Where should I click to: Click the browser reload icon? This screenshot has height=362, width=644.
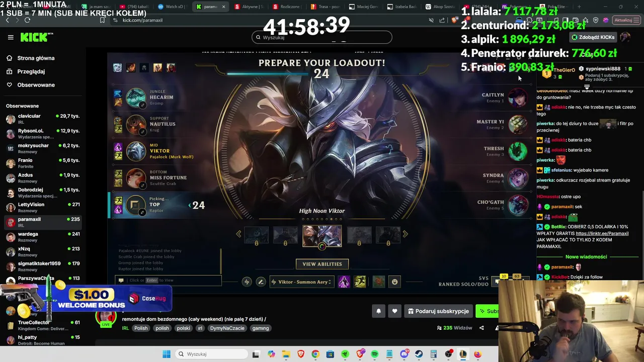point(27,20)
